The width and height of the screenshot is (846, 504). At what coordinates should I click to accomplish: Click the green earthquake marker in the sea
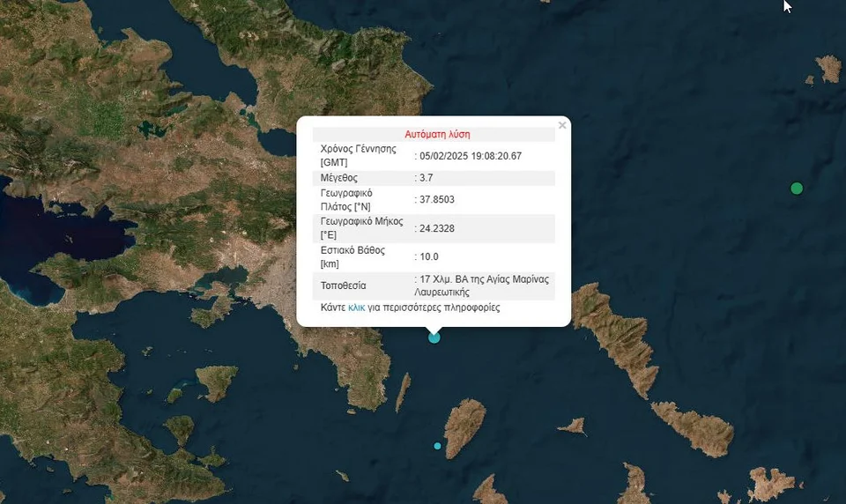[797, 188]
